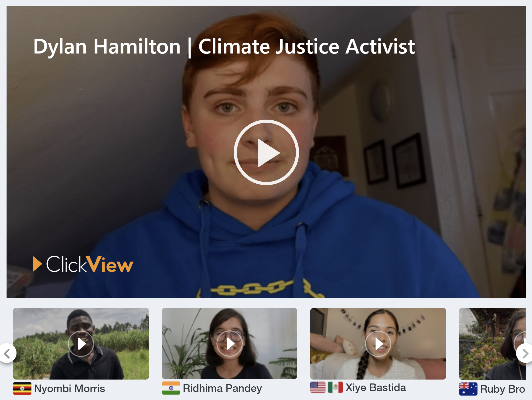Open the Nyombi Morris name link

70,388
